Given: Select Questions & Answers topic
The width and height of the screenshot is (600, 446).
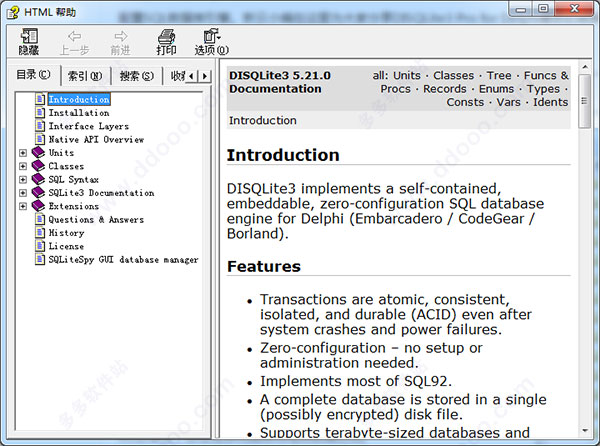Looking at the screenshot, I should tap(96, 220).
